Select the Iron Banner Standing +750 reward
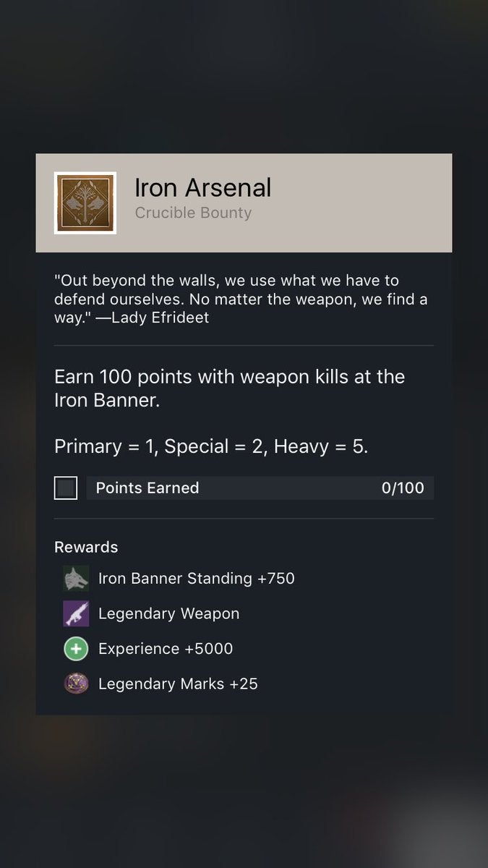 click(x=197, y=579)
